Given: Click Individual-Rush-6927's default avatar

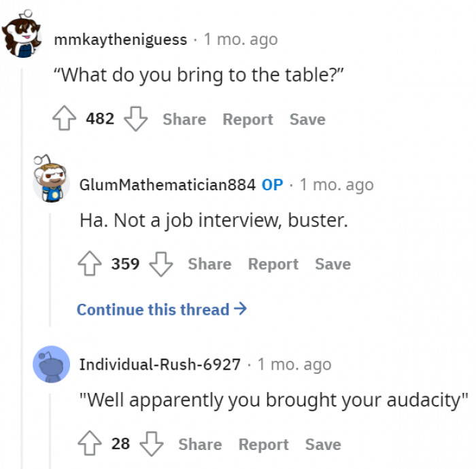Looking at the screenshot, I should [x=51, y=364].
